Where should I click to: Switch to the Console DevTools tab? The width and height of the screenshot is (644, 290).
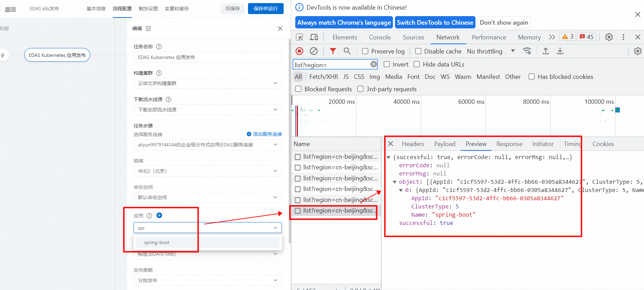click(x=380, y=37)
